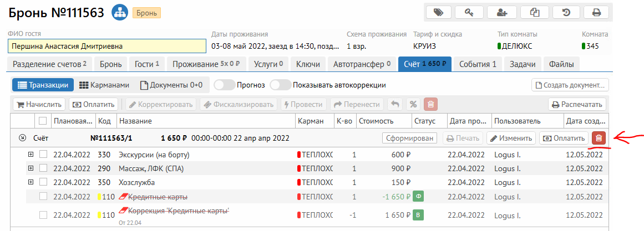The image size is (644, 231).
Task: Delete invoice №111563/1 with red trash icon
Action: click(599, 138)
